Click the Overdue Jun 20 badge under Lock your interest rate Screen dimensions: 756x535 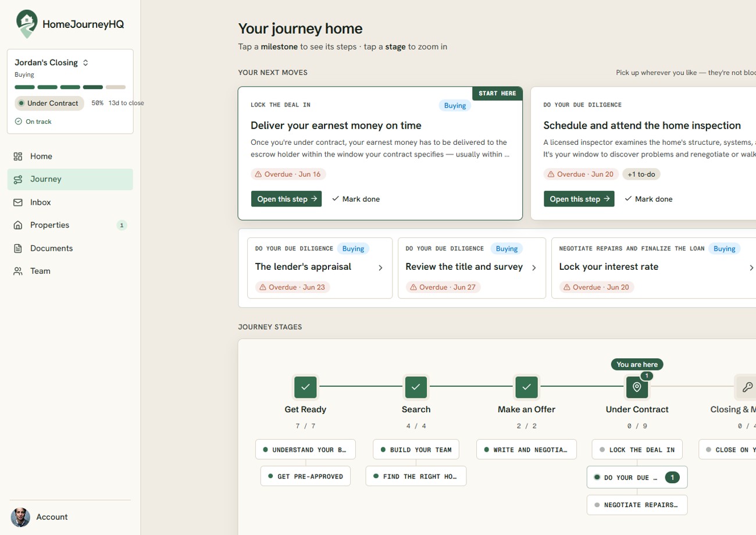coord(597,287)
